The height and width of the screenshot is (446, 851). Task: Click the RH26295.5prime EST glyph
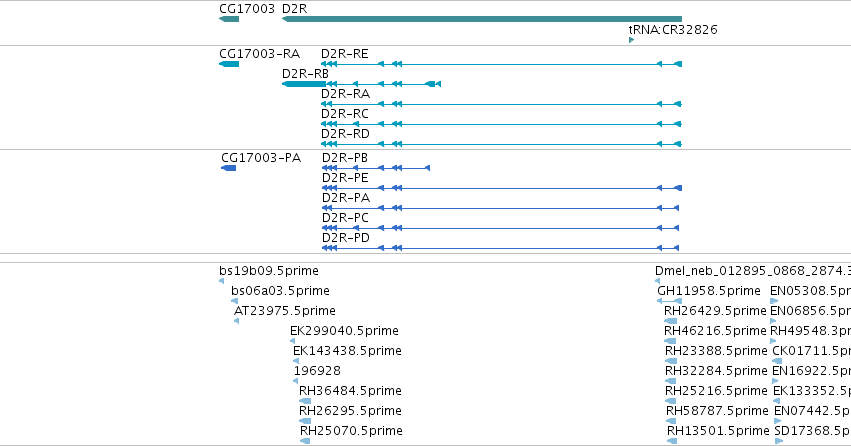pos(305,422)
